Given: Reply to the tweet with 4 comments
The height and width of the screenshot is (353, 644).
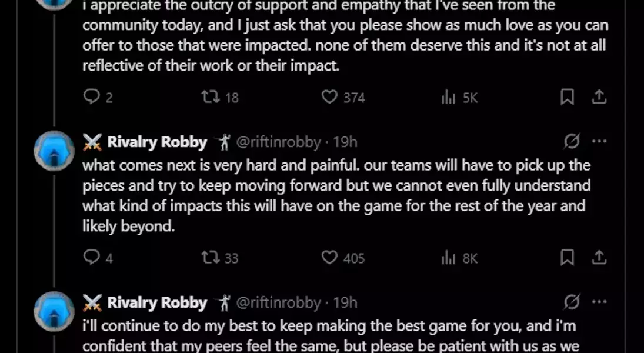Looking at the screenshot, I should (x=92, y=257).
